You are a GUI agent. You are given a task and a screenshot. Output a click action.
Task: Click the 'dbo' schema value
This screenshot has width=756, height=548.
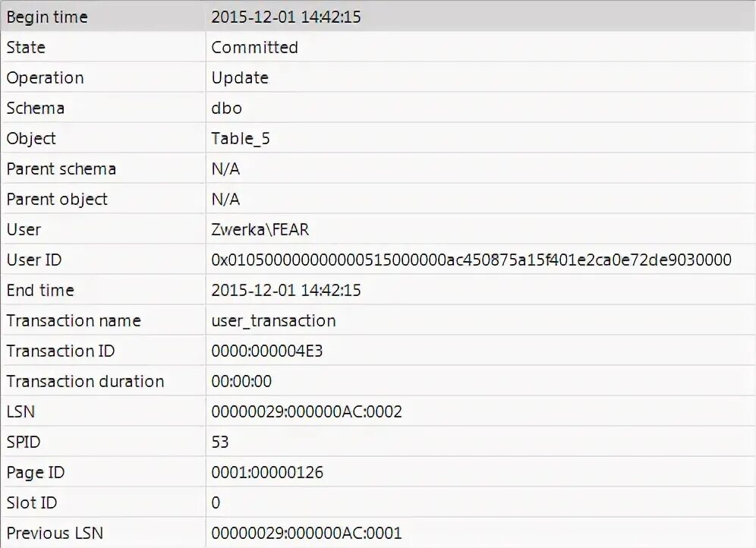[227, 108]
